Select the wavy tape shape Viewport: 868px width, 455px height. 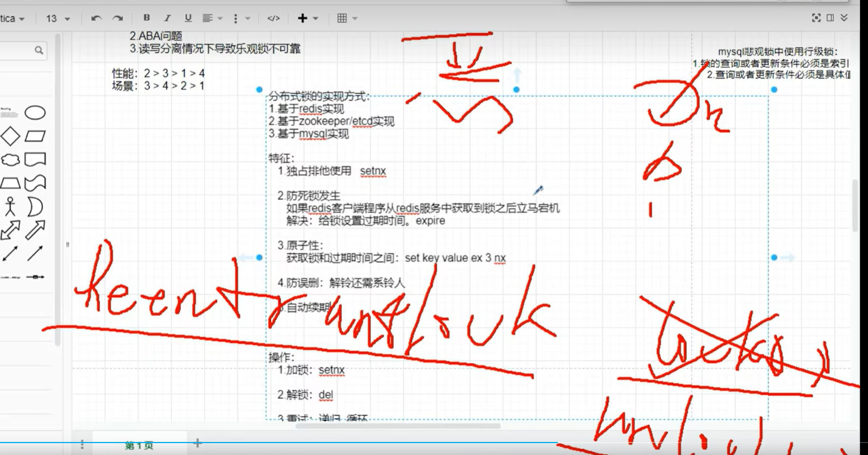(35, 183)
